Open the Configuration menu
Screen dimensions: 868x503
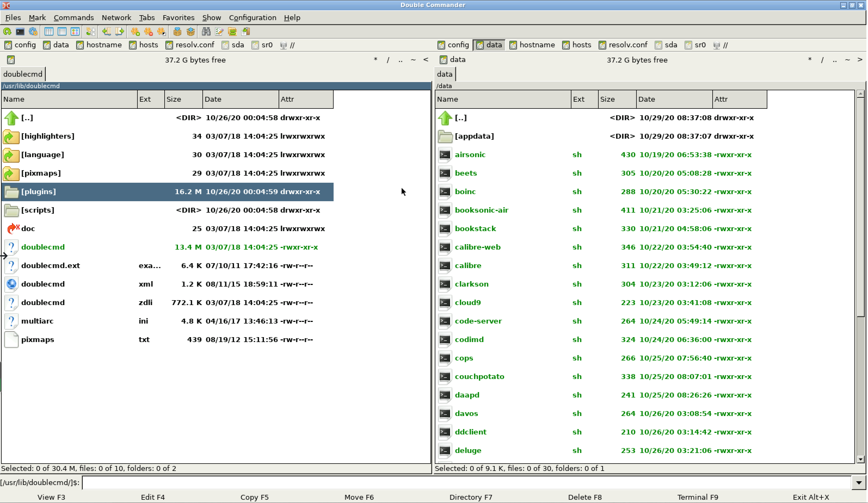click(253, 18)
